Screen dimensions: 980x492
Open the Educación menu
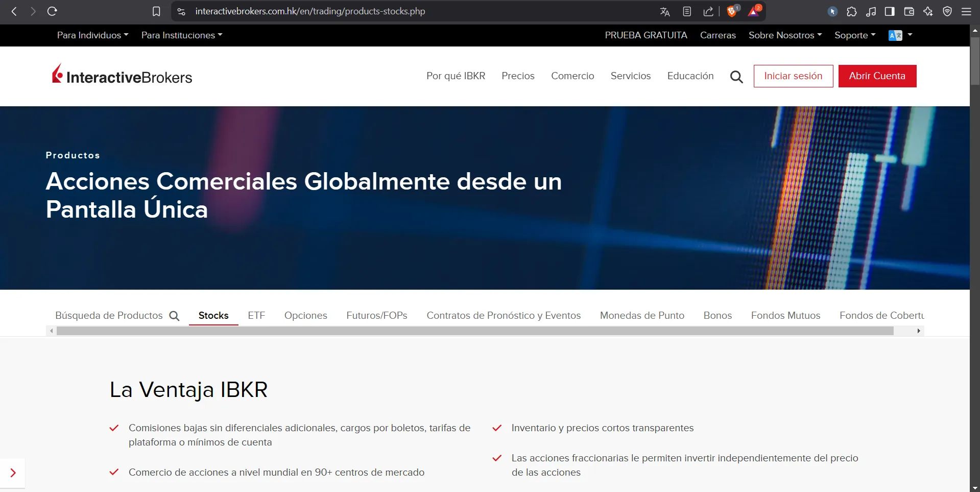[690, 76]
